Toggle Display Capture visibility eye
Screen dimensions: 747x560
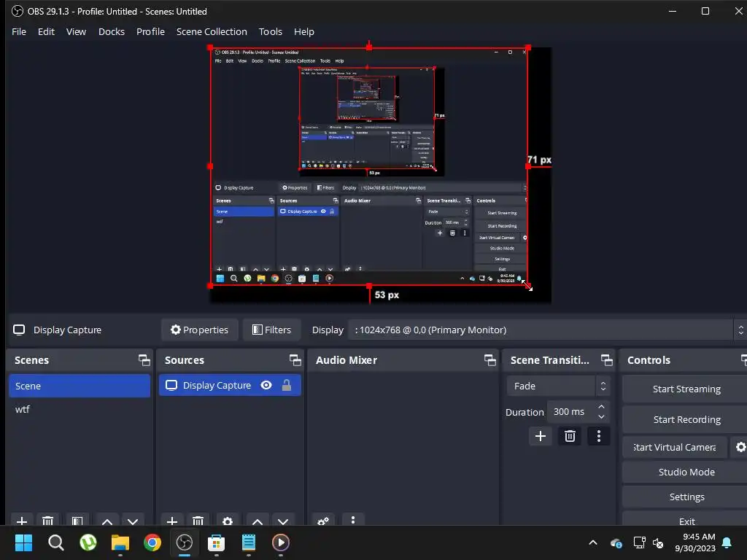266,385
